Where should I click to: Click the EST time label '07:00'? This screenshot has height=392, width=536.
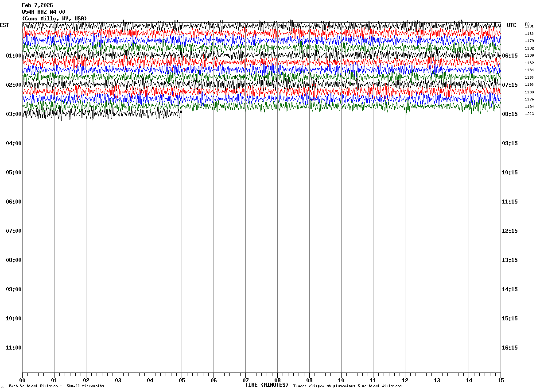click(x=14, y=231)
